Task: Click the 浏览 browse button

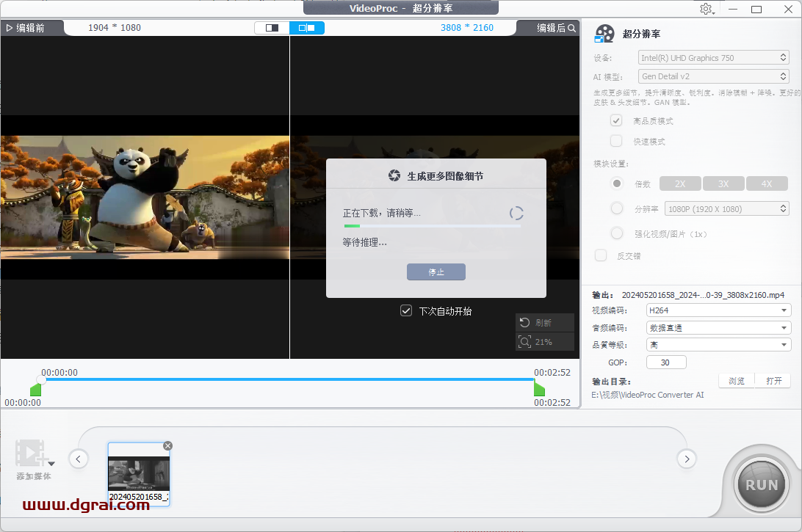Action: pyautogui.click(x=737, y=381)
